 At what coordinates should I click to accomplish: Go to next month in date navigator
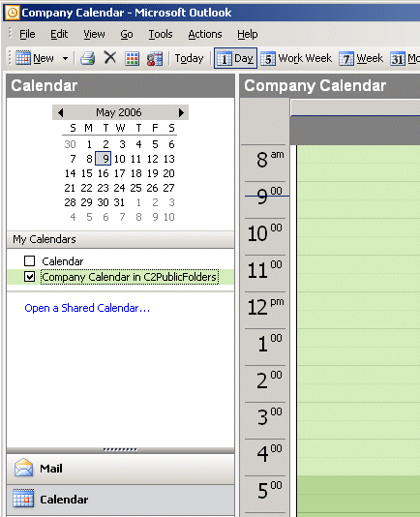(181, 112)
